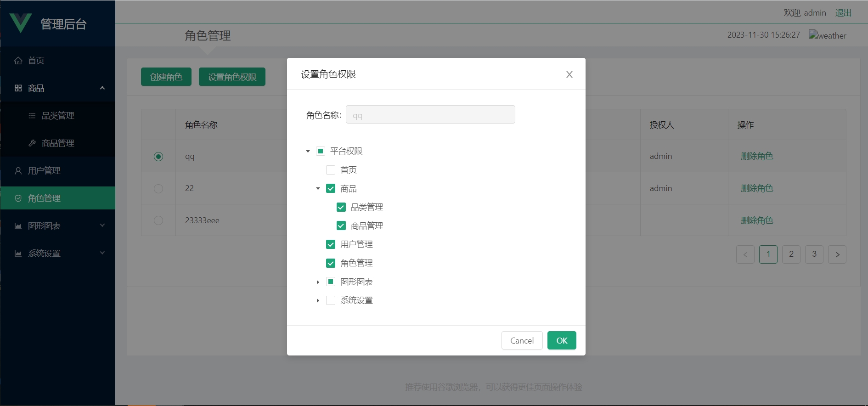Click the list icon beside 品类管理
Screen dimensions: 868x406
pyautogui.click(x=32, y=116)
